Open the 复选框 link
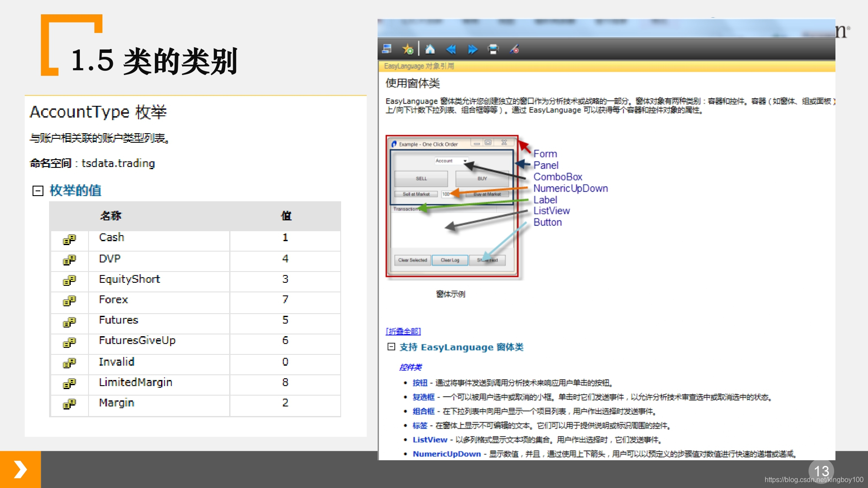 [423, 397]
